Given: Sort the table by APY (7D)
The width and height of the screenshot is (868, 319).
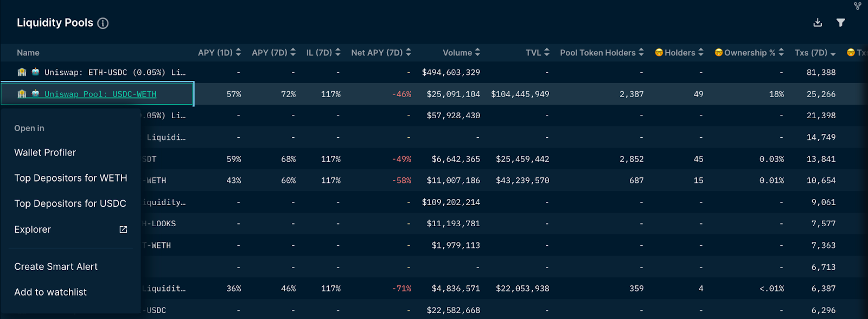Looking at the screenshot, I should pyautogui.click(x=293, y=53).
